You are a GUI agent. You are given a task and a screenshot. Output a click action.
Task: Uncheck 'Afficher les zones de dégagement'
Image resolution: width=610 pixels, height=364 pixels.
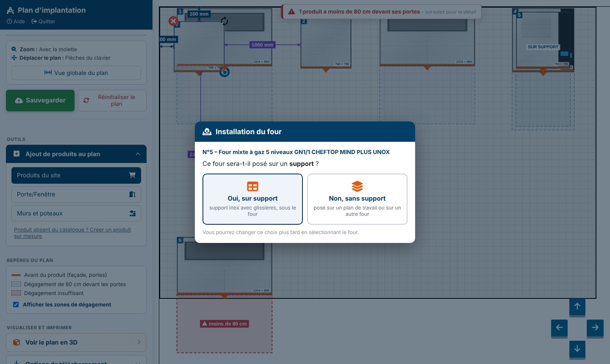point(16,305)
